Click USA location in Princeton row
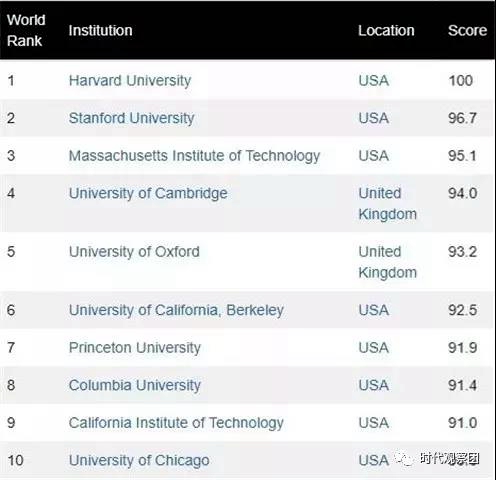 pyautogui.click(x=374, y=348)
